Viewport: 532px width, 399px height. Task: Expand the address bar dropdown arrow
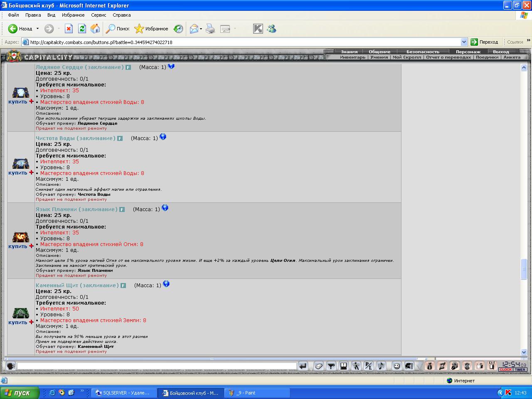(x=464, y=42)
